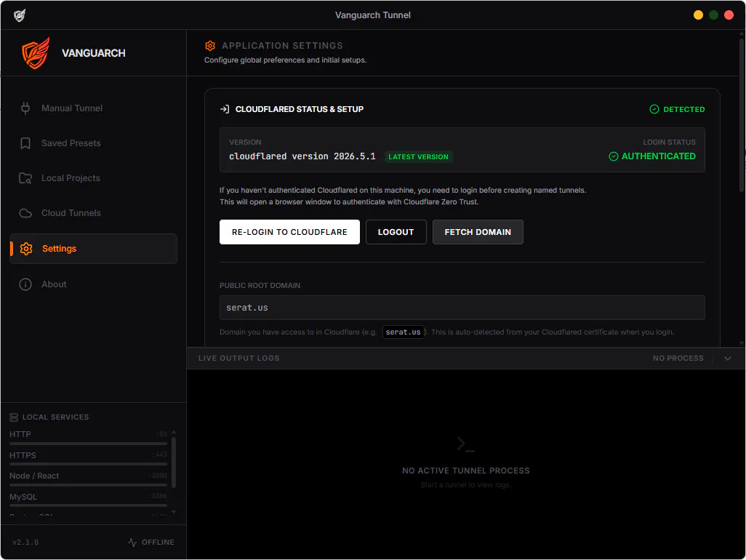Open the Manual Tunnel page
Screen dimensions: 746x560
point(93,108)
